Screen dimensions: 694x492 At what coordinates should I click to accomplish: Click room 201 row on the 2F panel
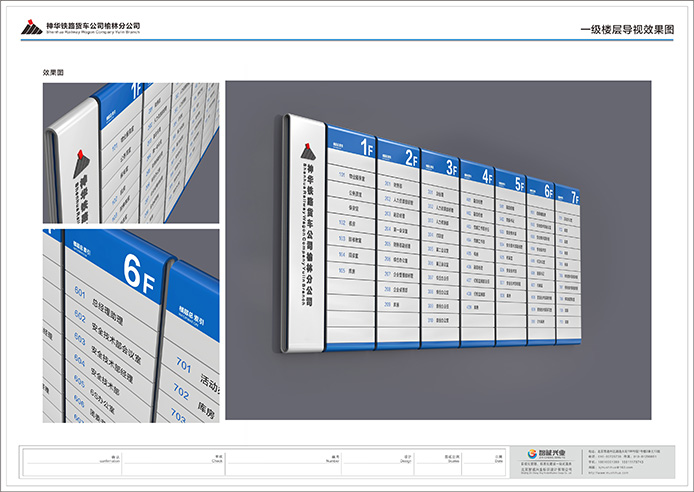tap(398, 185)
